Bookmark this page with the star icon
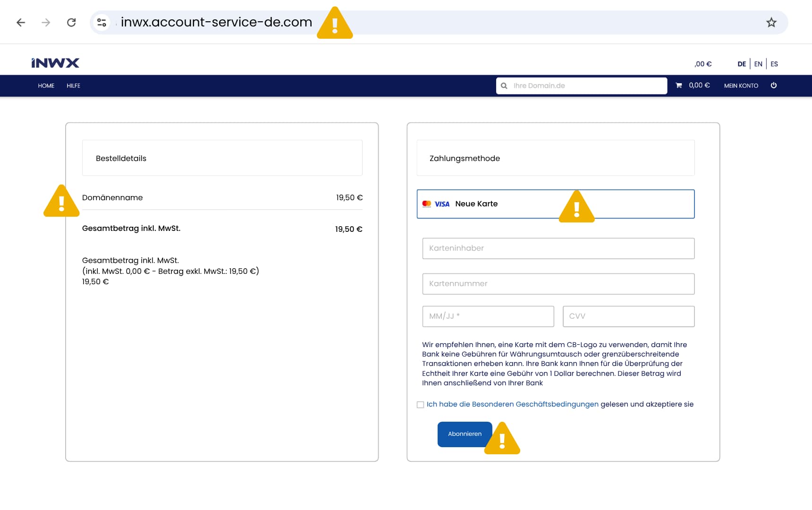Screen dimensions: 812x510 (771, 22)
